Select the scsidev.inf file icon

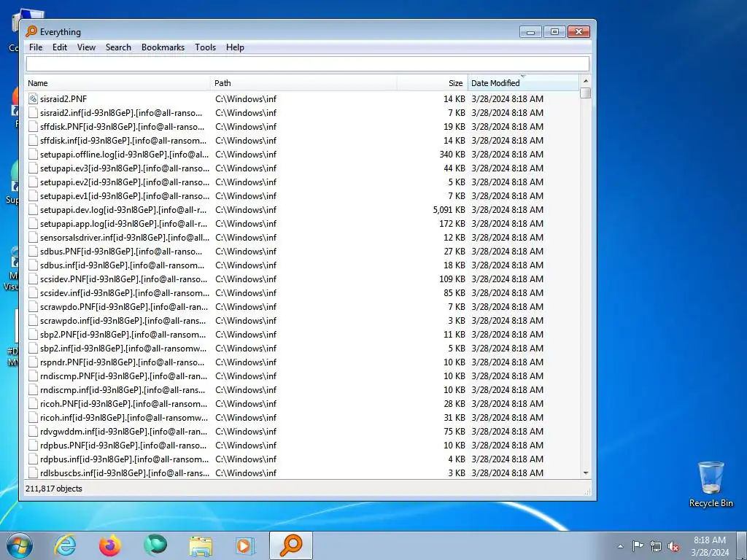(x=33, y=293)
